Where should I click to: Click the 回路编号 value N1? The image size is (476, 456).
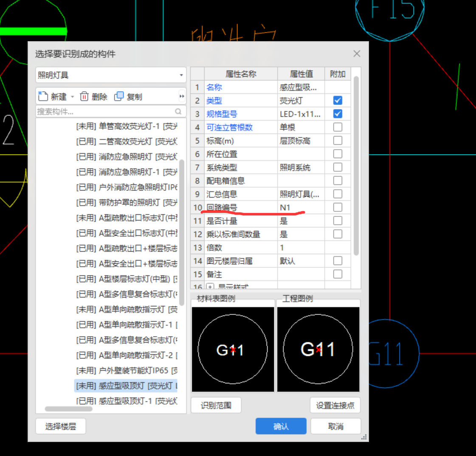(285, 207)
